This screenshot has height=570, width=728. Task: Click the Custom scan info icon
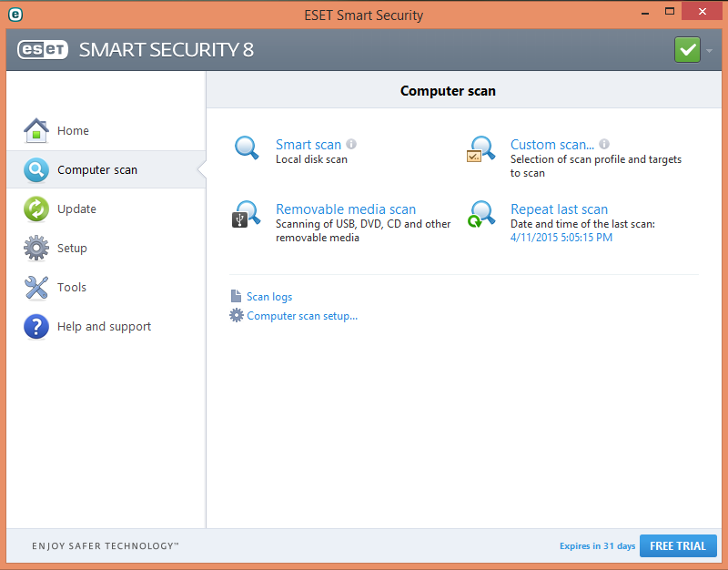click(x=604, y=144)
